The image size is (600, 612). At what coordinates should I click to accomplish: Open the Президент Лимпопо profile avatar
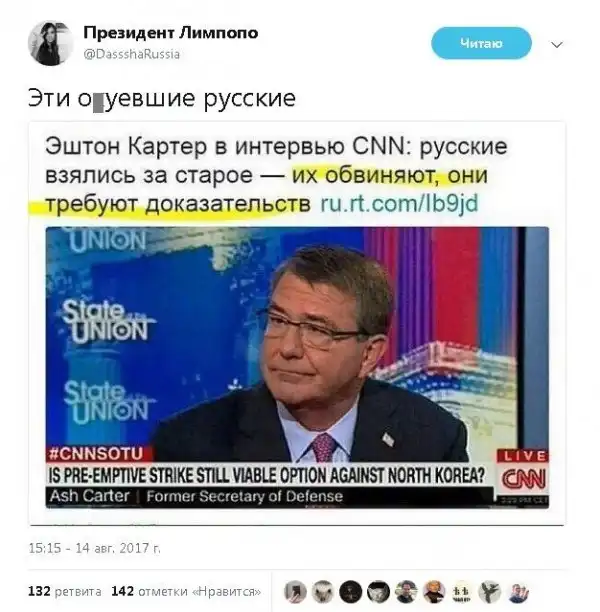tap(50, 43)
